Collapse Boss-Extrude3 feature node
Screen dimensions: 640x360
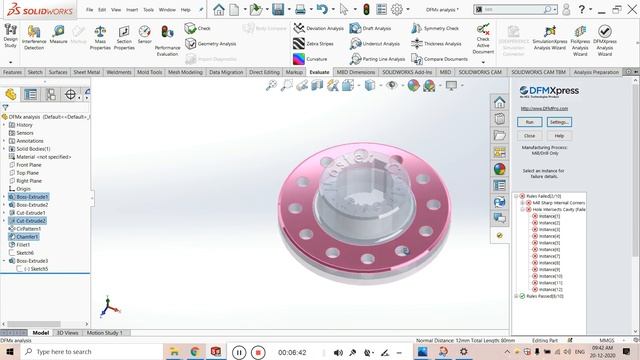click(4, 261)
